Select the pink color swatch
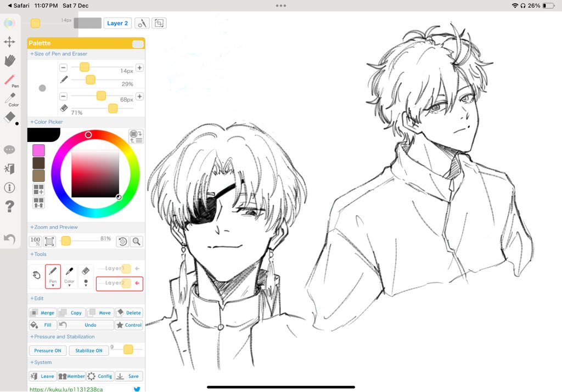Viewport: 562px width, 392px height. coord(39,150)
